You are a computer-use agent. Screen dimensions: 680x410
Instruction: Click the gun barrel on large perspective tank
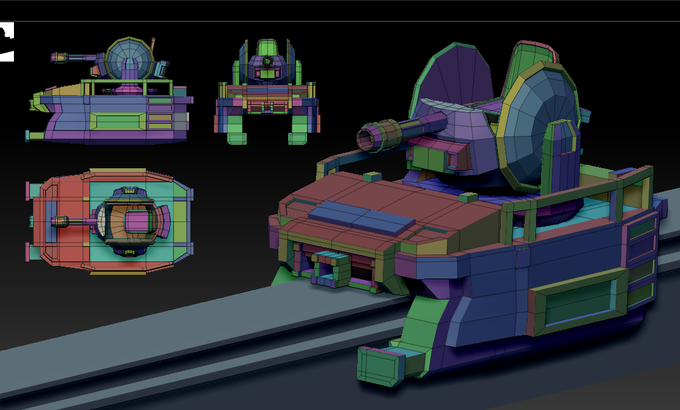click(401, 131)
